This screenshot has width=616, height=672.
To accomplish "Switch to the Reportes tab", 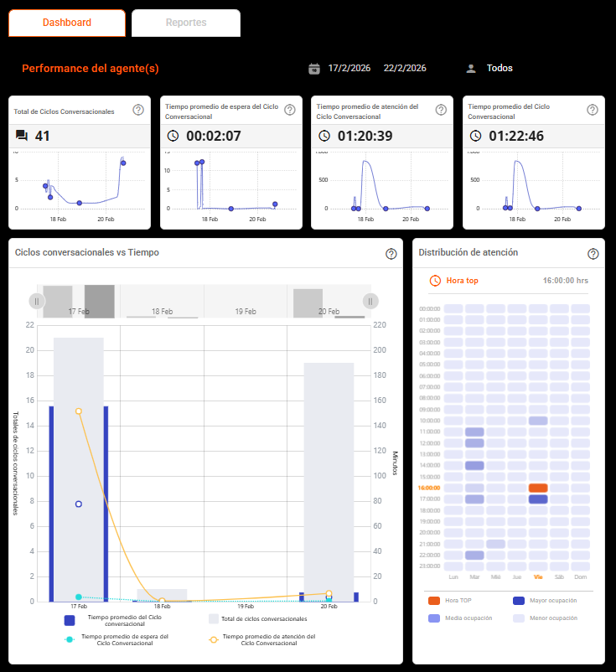I will [186, 23].
